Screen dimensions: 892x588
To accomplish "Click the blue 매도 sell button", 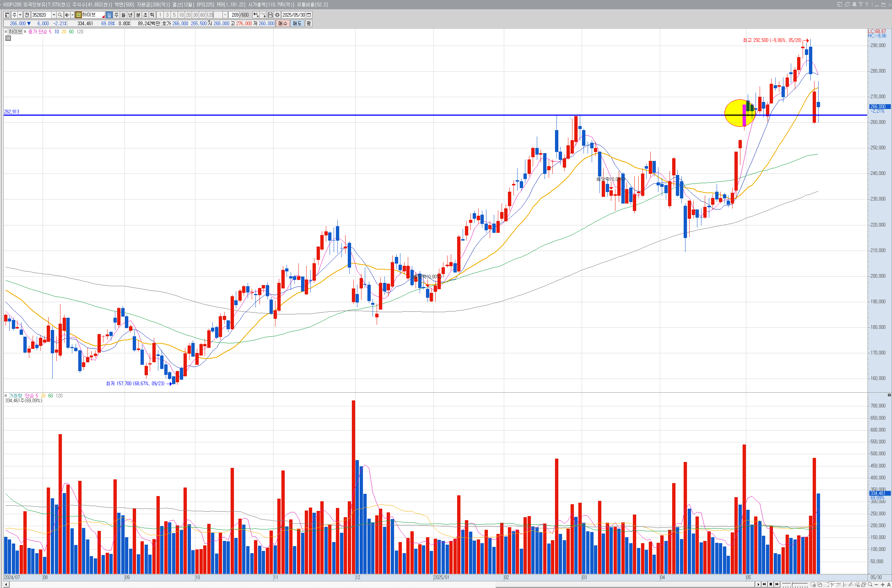I will [297, 23].
